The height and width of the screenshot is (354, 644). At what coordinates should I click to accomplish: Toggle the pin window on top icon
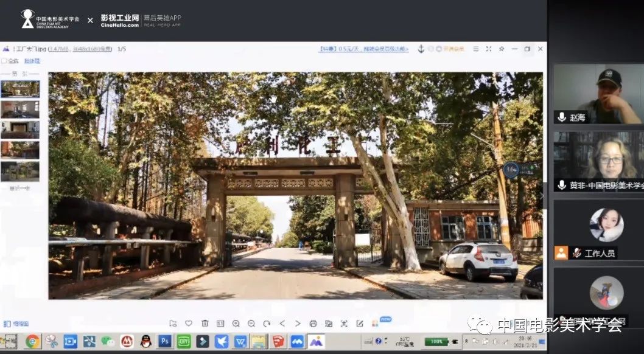pyautogui.click(x=502, y=49)
